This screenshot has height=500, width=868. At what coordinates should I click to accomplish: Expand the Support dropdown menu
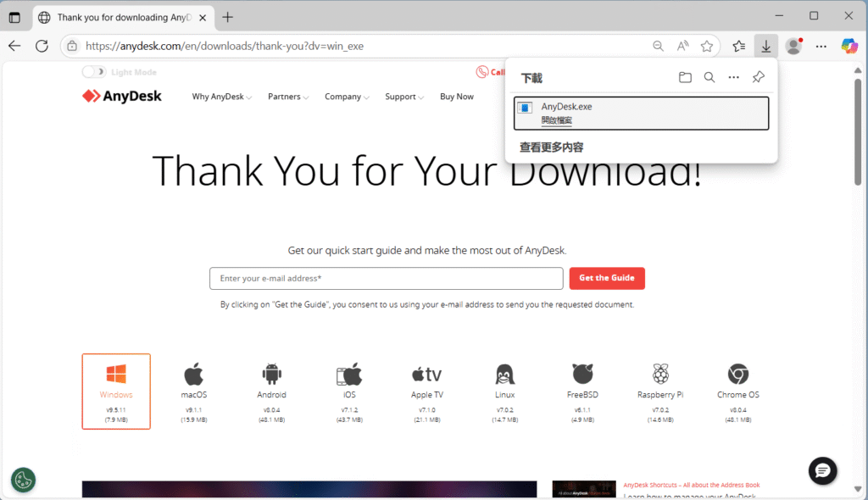tap(404, 97)
